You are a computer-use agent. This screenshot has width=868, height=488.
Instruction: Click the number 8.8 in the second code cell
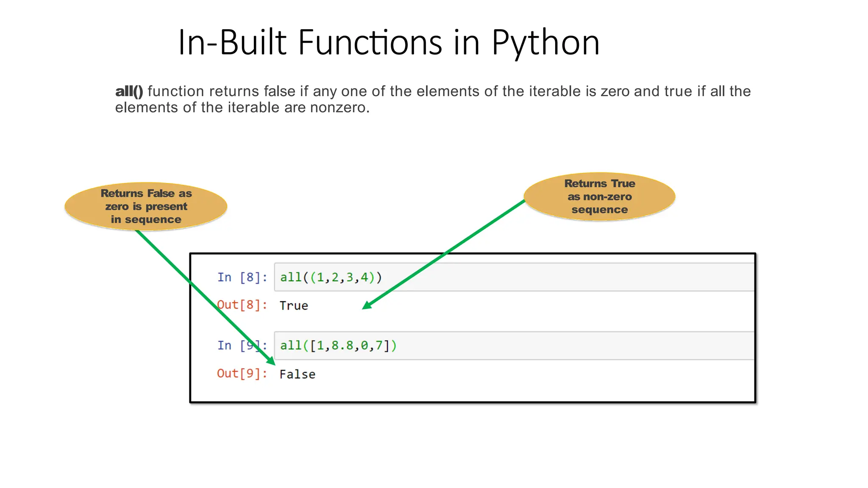pos(342,346)
